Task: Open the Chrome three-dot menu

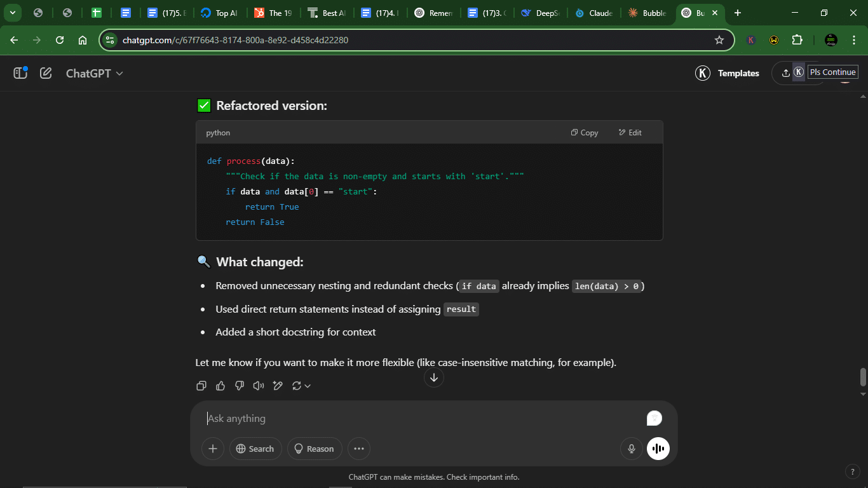Action: pyautogui.click(x=853, y=40)
